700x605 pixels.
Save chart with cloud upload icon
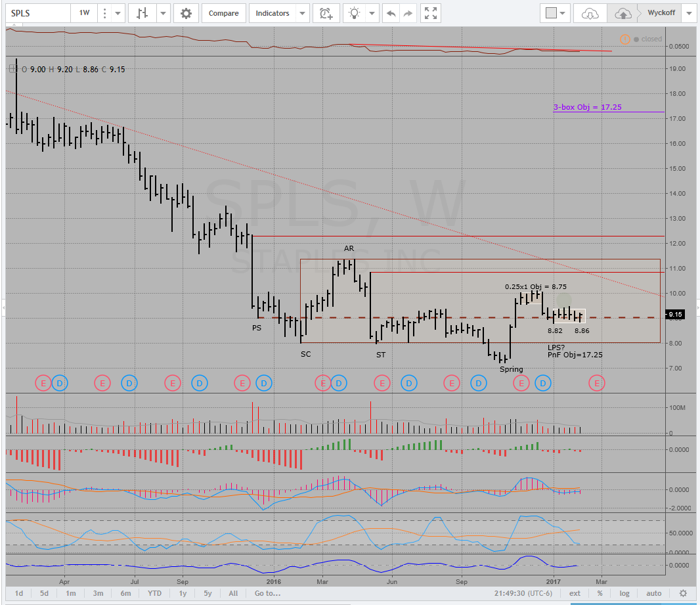[622, 13]
